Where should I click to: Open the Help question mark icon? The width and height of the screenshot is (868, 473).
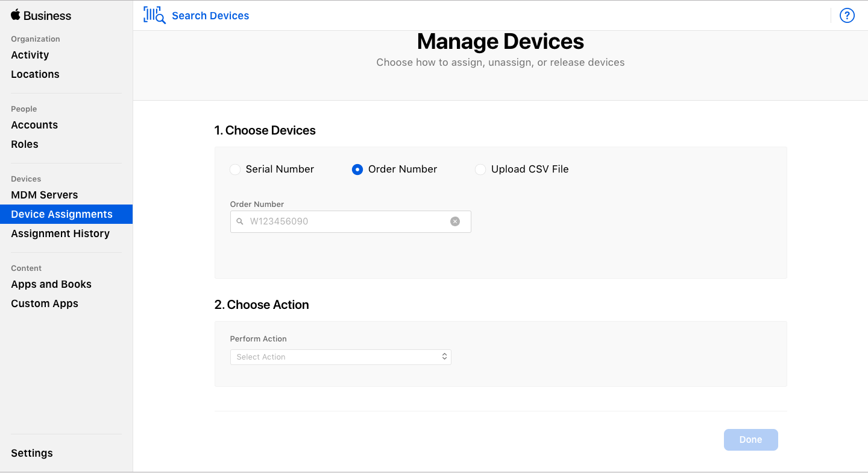[x=847, y=15]
